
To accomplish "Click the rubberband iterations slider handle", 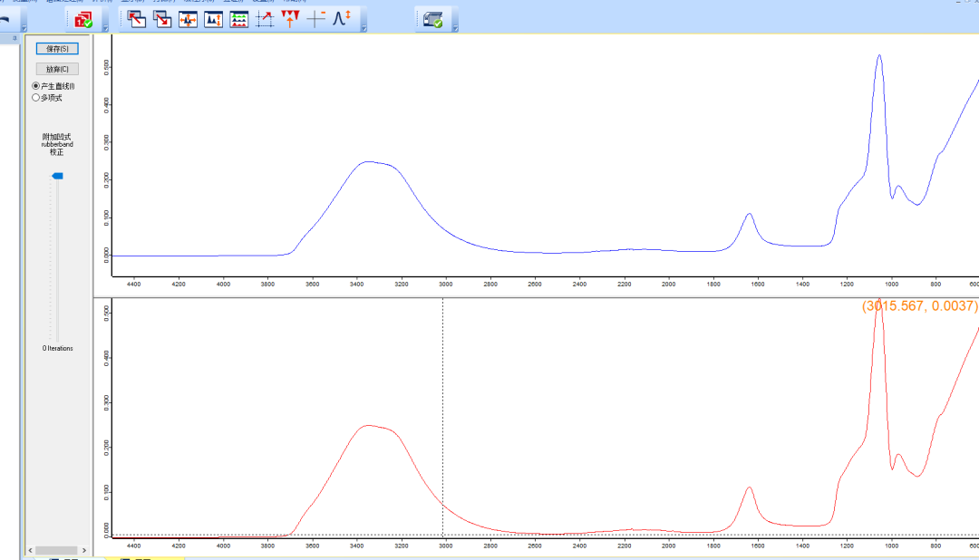I will pyautogui.click(x=57, y=176).
